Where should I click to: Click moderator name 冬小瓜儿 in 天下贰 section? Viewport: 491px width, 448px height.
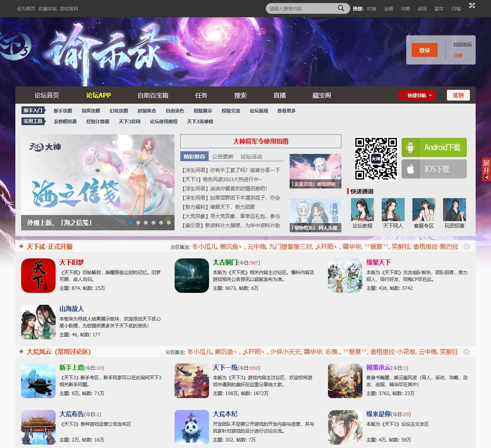click(204, 246)
